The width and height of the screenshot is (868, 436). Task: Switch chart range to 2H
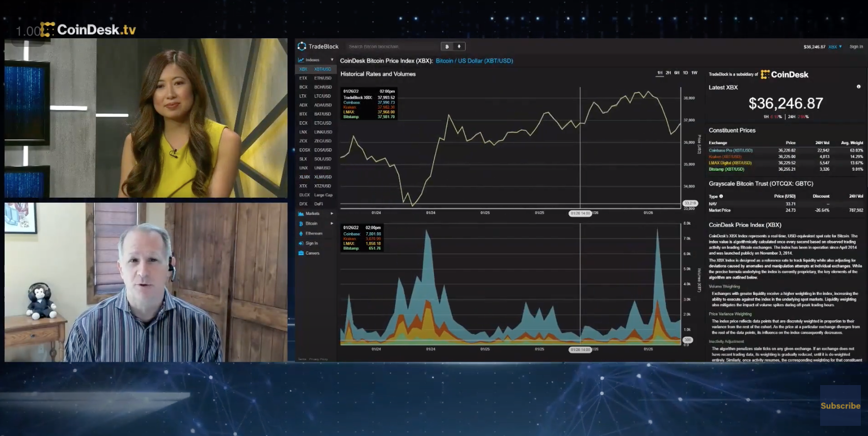point(668,73)
